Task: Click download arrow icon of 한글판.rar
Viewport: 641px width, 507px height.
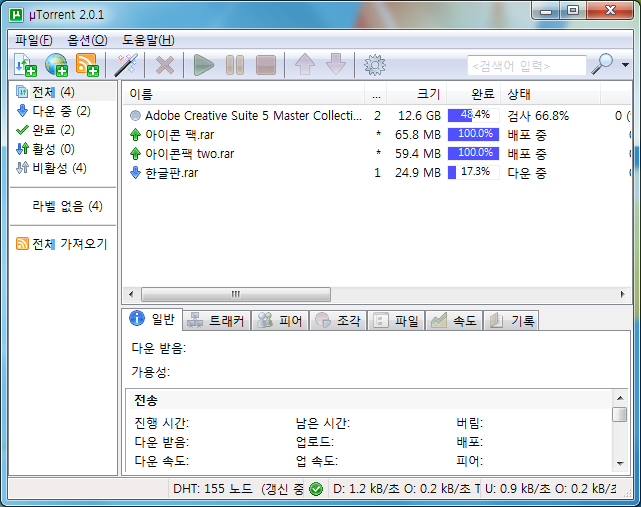Action: coord(135,173)
